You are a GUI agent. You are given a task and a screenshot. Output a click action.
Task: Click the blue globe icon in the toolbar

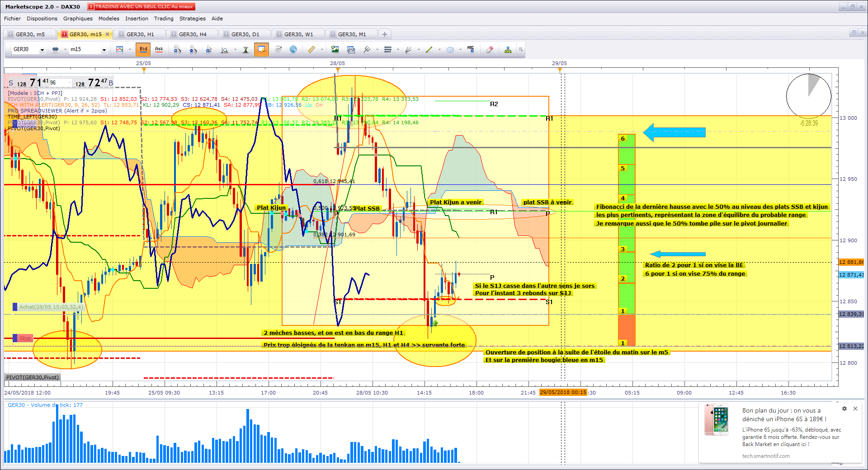293,50
